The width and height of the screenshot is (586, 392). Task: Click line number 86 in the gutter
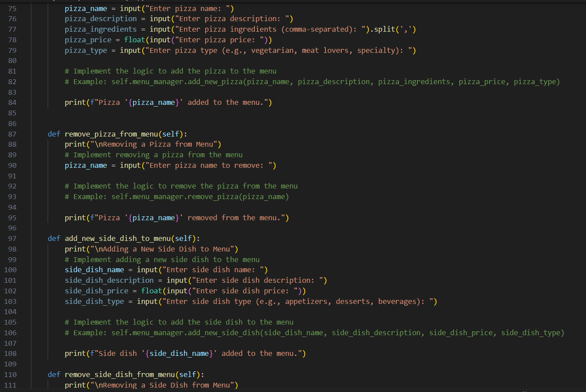click(x=12, y=123)
